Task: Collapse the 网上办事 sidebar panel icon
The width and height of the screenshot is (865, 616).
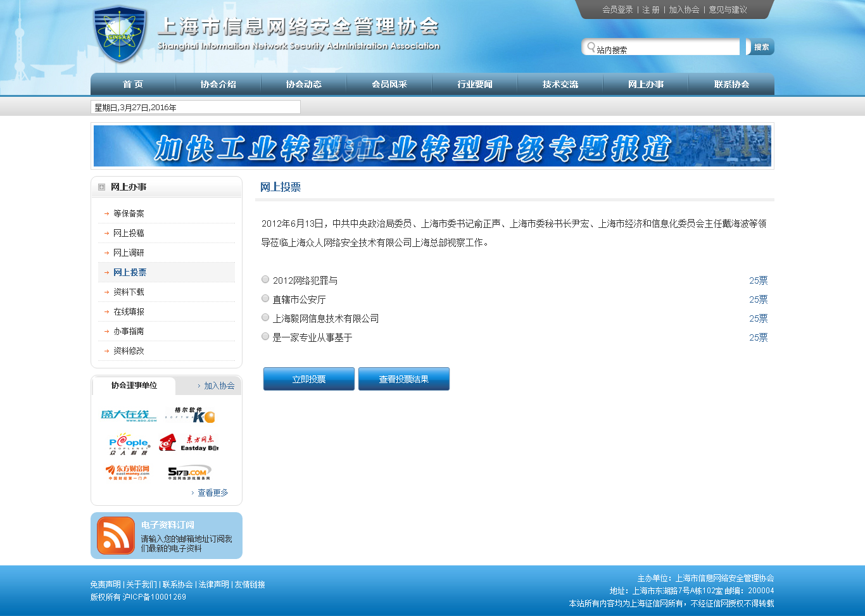Action: point(101,187)
